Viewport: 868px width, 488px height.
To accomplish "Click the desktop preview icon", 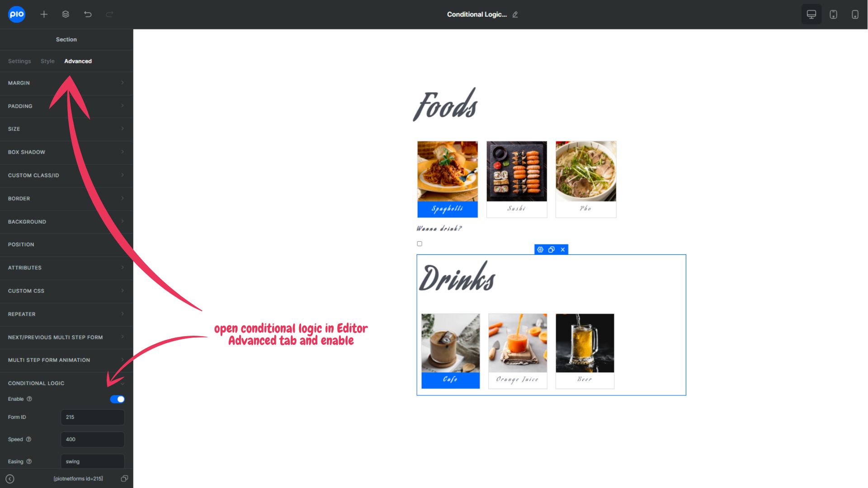I will pos(811,14).
